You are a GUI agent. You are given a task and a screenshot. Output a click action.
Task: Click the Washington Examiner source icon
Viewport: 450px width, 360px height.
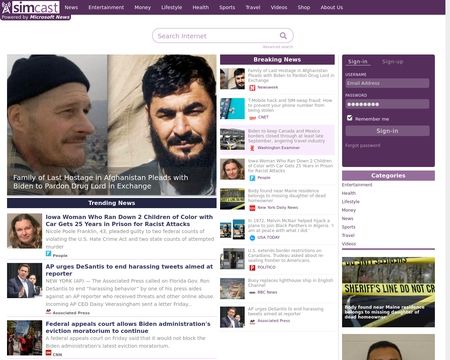point(252,148)
